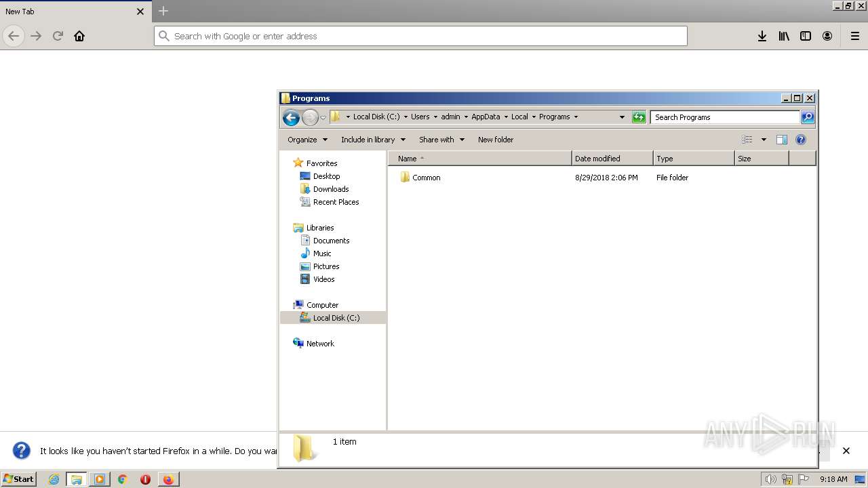Select the New Tab tab
Screen dimensions: 868x488
pos(75,12)
